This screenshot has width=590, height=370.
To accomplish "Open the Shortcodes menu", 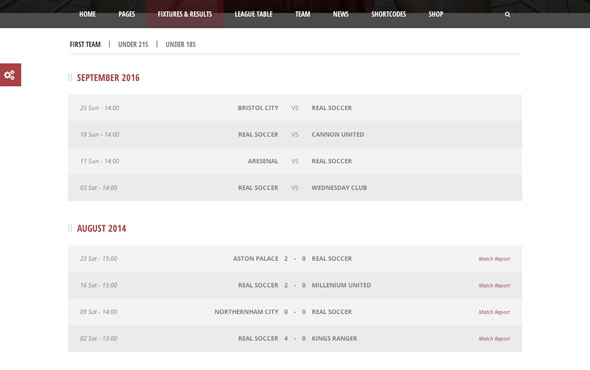I will [x=388, y=14].
